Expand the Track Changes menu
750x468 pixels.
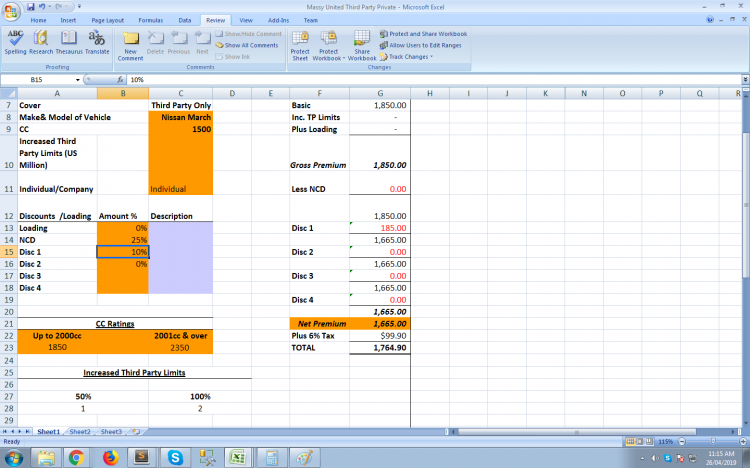(408, 57)
